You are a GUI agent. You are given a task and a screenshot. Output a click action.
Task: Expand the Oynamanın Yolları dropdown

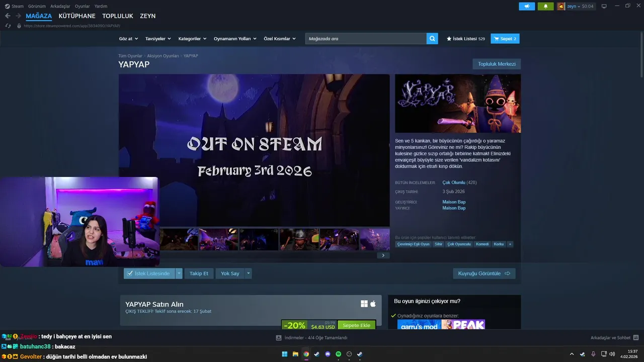pos(235,39)
